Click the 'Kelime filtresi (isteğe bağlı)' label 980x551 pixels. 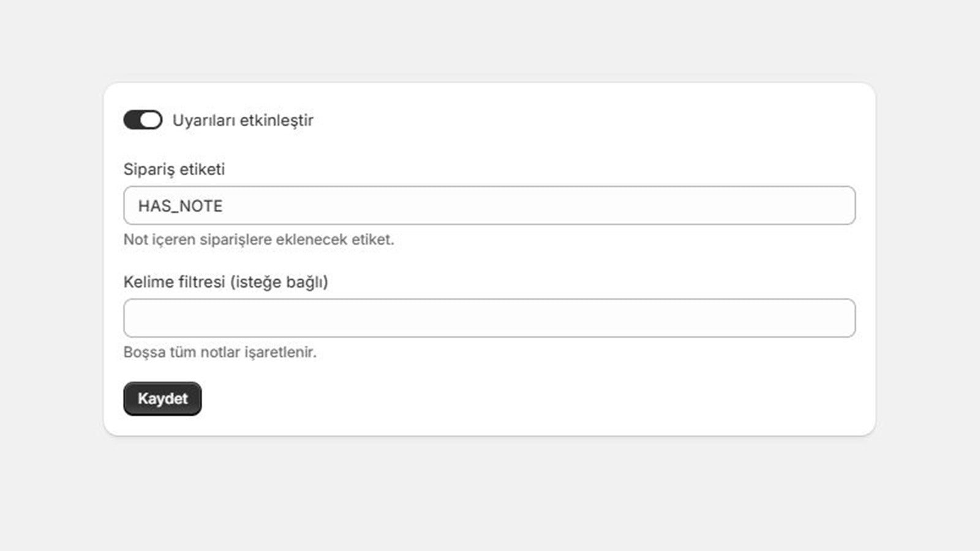click(226, 282)
